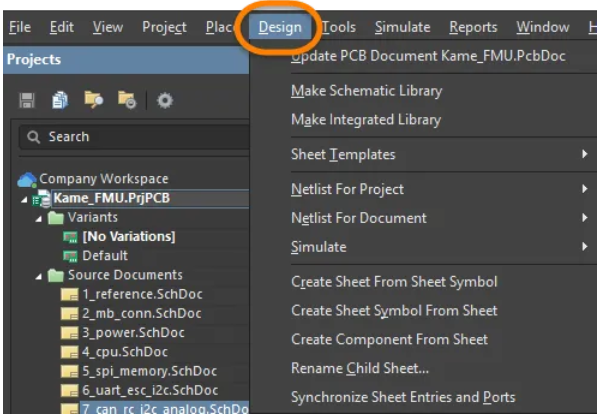Collapse the Variants folder
600x418 pixels.
coord(39,219)
